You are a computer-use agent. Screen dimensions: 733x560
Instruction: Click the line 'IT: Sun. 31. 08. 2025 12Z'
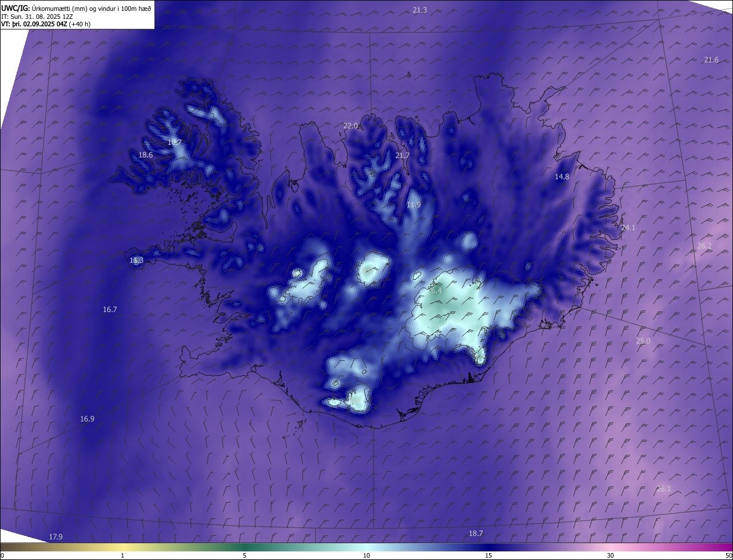click(38, 16)
